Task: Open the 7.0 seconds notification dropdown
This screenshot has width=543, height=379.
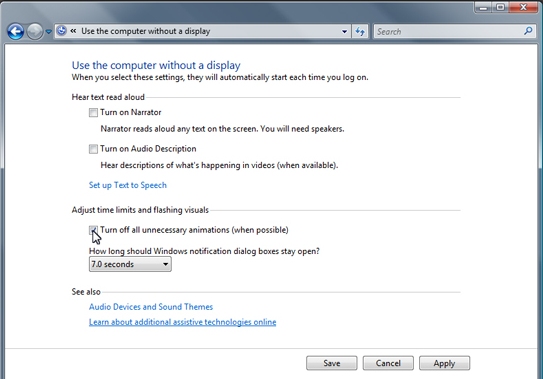Action: [x=130, y=264]
